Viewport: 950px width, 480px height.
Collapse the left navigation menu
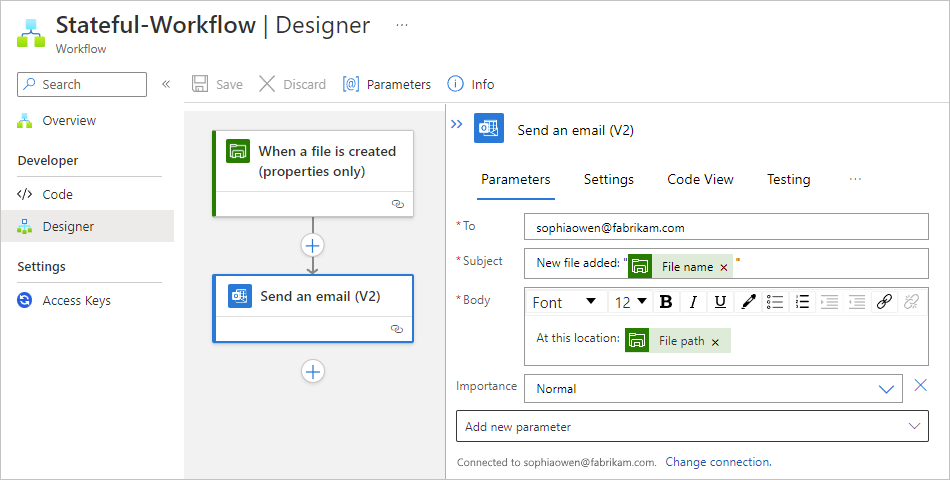point(166,84)
